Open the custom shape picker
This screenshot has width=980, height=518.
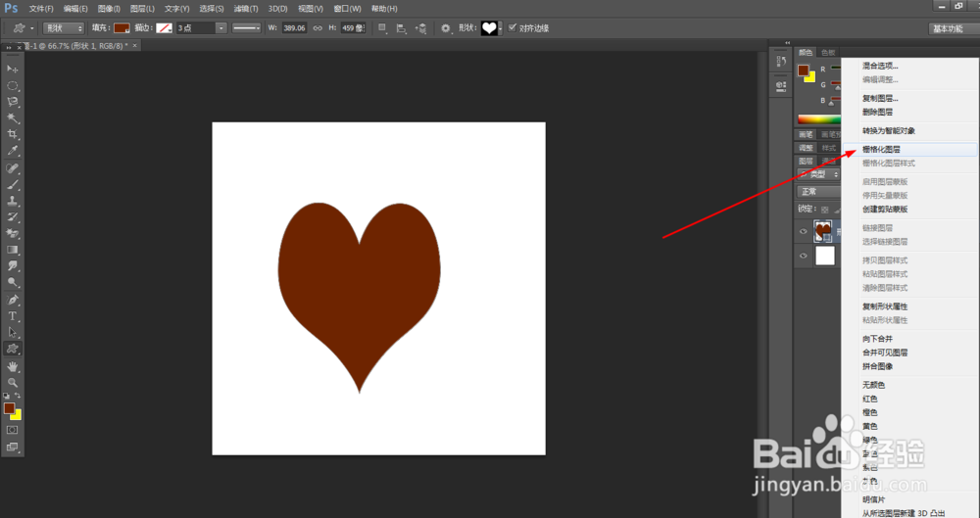coord(491,28)
